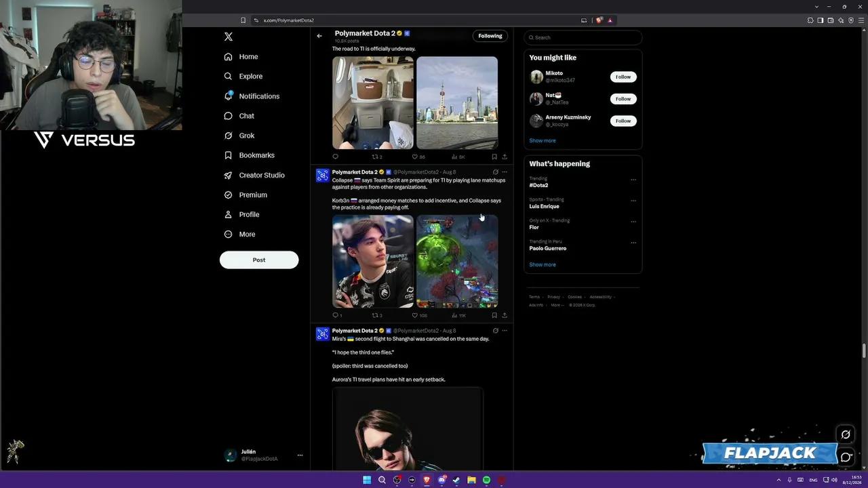
Task: Open trending topic Flor
Action: click(534, 227)
